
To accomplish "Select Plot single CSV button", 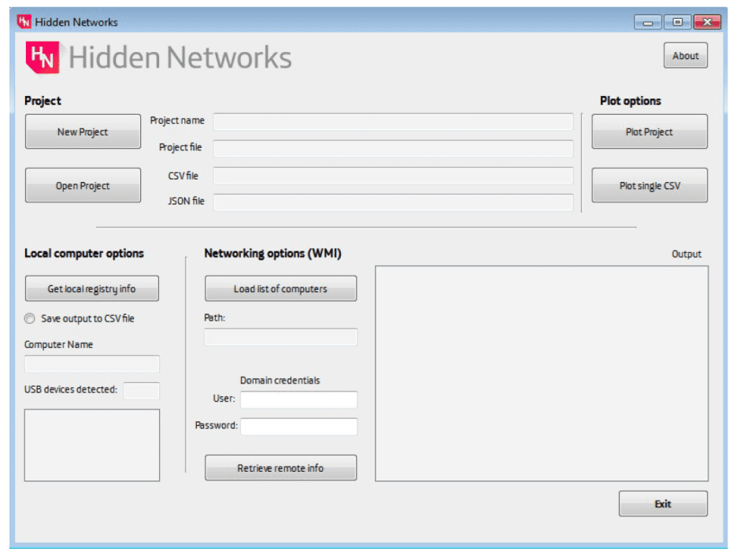I will pos(649,186).
